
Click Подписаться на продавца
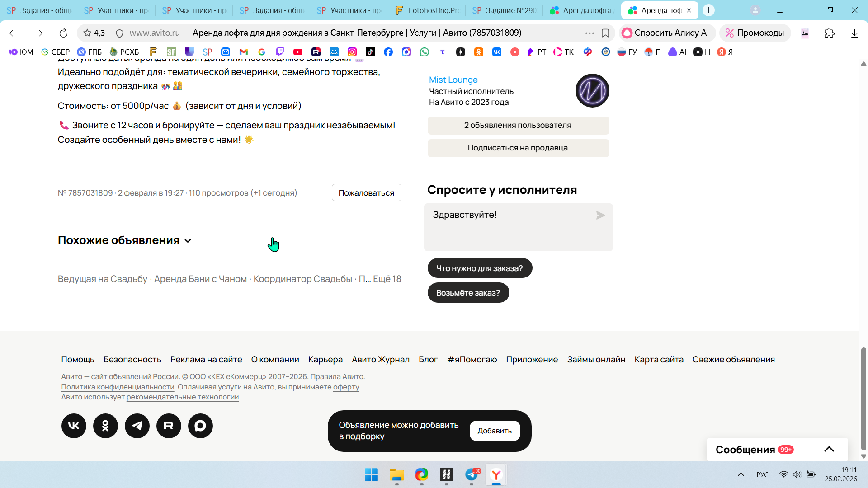point(518,148)
